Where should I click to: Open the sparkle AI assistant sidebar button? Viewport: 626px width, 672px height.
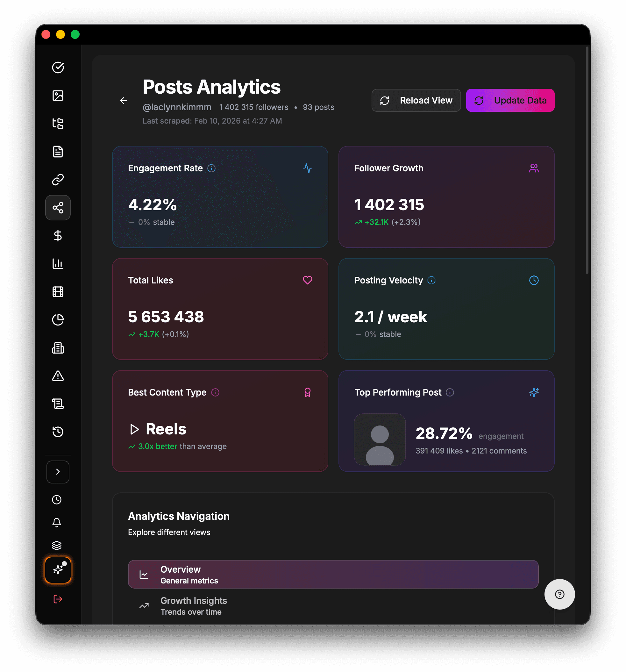coord(58,570)
